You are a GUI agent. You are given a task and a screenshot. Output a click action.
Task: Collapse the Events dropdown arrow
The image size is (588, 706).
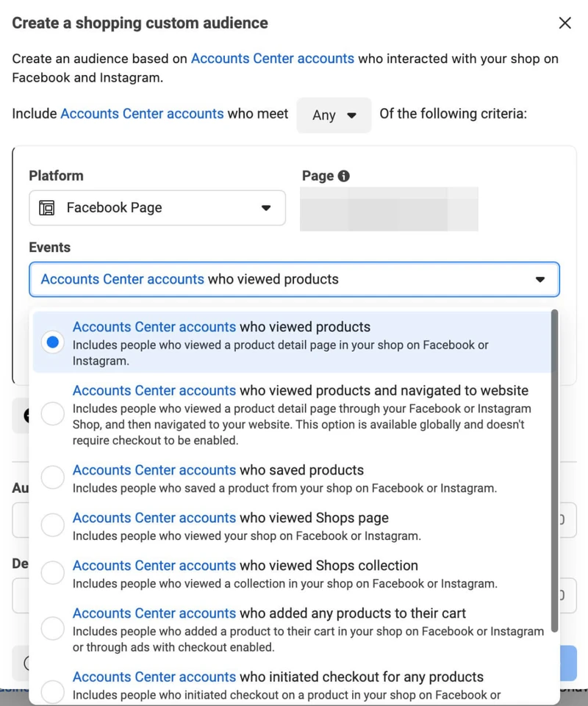(x=539, y=280)
